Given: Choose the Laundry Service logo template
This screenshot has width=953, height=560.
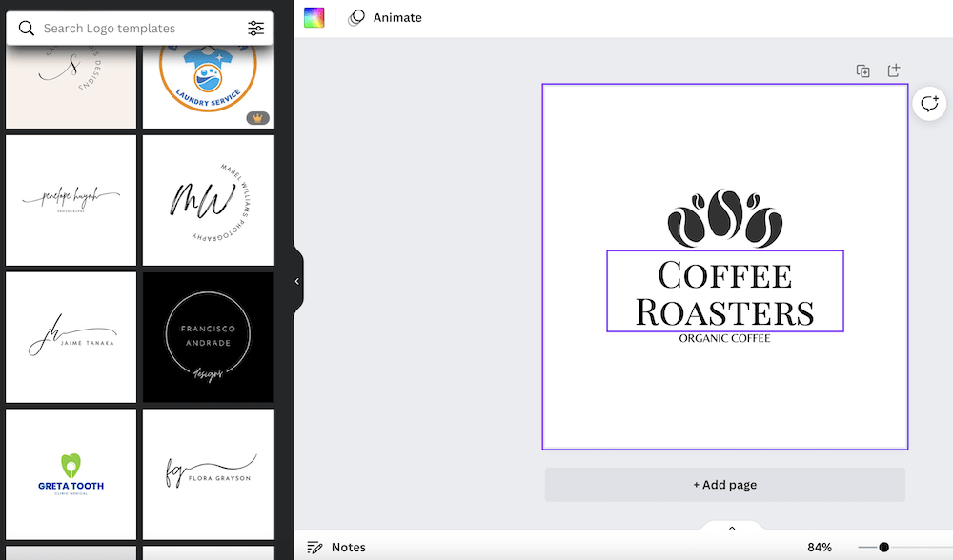Looking at the screenshot, I should point(208,87).
